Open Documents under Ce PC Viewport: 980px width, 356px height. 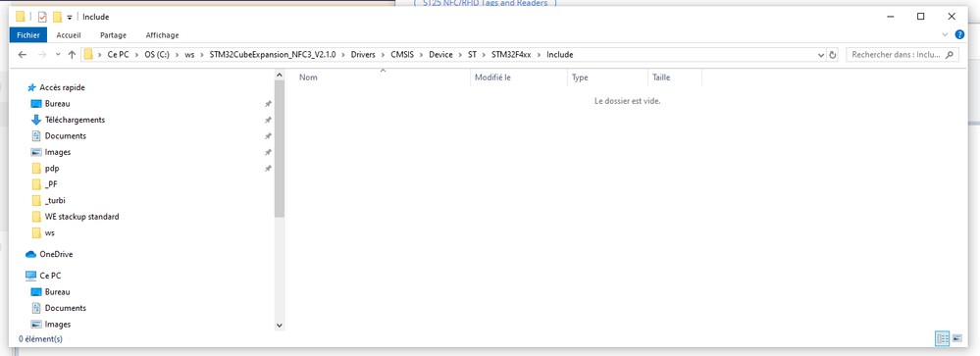click(65, 308)
